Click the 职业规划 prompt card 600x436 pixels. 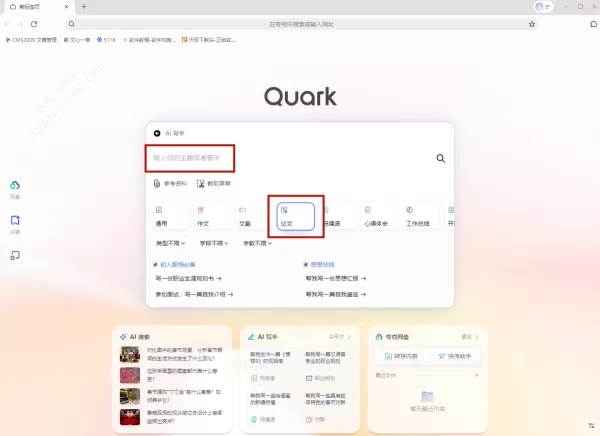click(326, 366)
